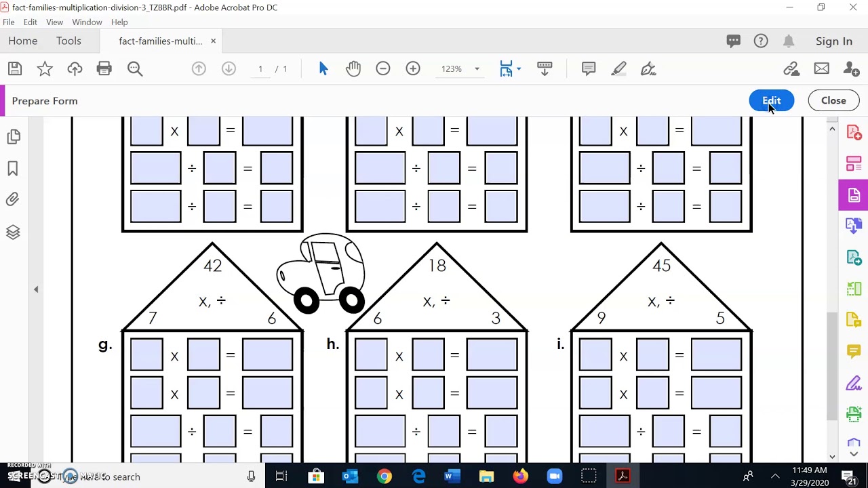868x488 pixels.
Task: Click the Save file icon
Action: click(x=15, y=68)
